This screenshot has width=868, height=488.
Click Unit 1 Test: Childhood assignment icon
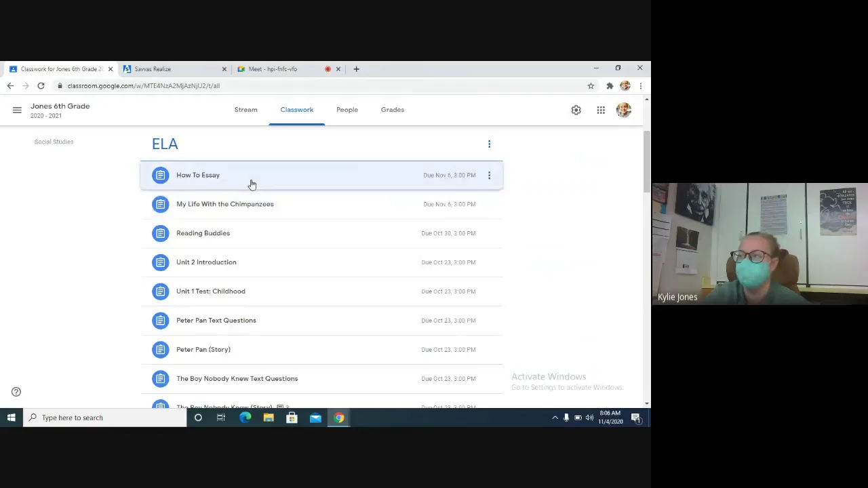tap(160, 291)
